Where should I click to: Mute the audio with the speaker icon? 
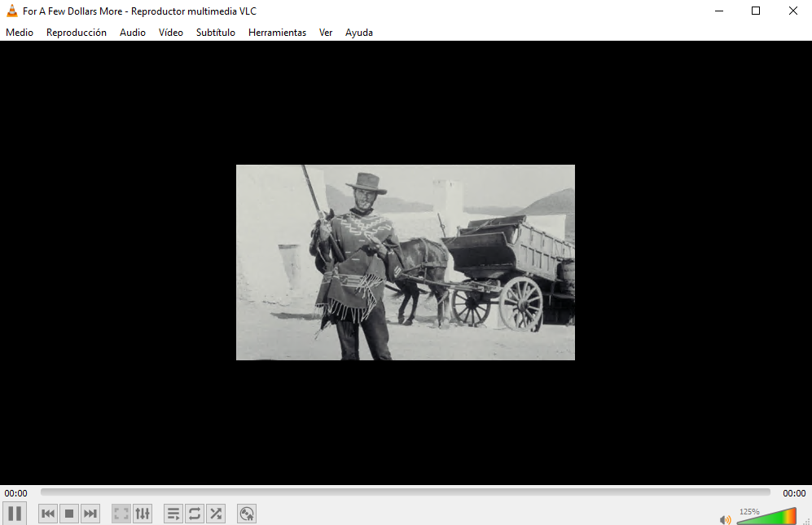click(x=725, y=519)
